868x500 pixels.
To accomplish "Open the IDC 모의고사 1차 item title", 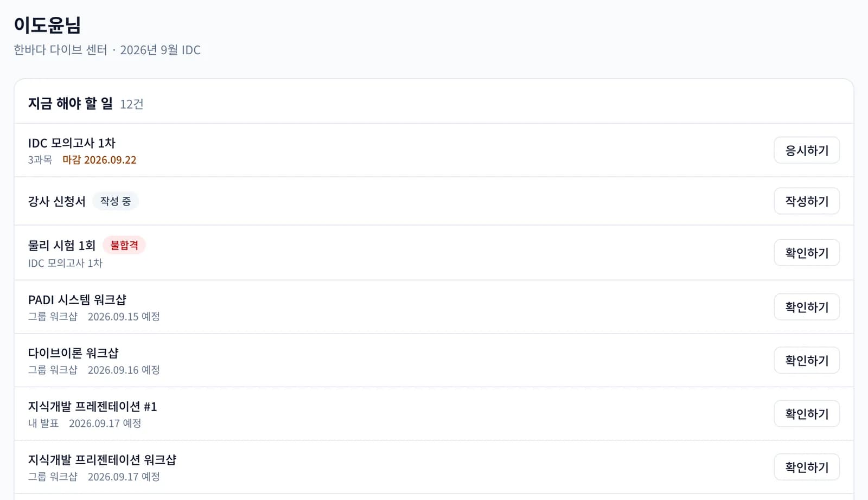I will 72,143.
